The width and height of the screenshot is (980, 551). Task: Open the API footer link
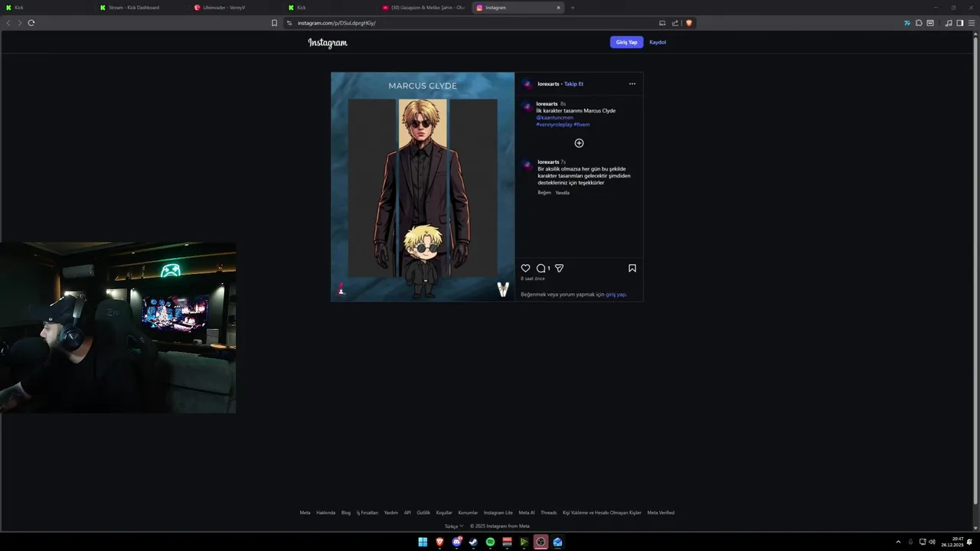(x=407, y=513)
